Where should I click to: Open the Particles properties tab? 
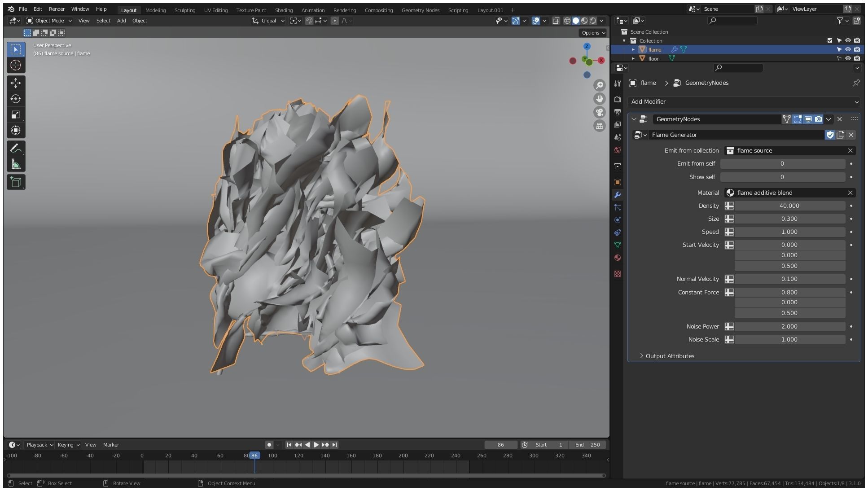(618, 207)
